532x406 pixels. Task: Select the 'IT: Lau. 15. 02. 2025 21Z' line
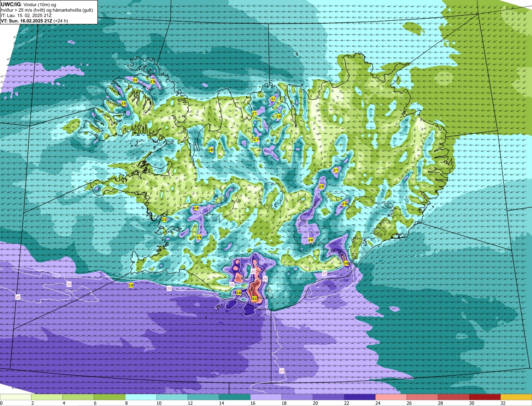coord(26,15)
